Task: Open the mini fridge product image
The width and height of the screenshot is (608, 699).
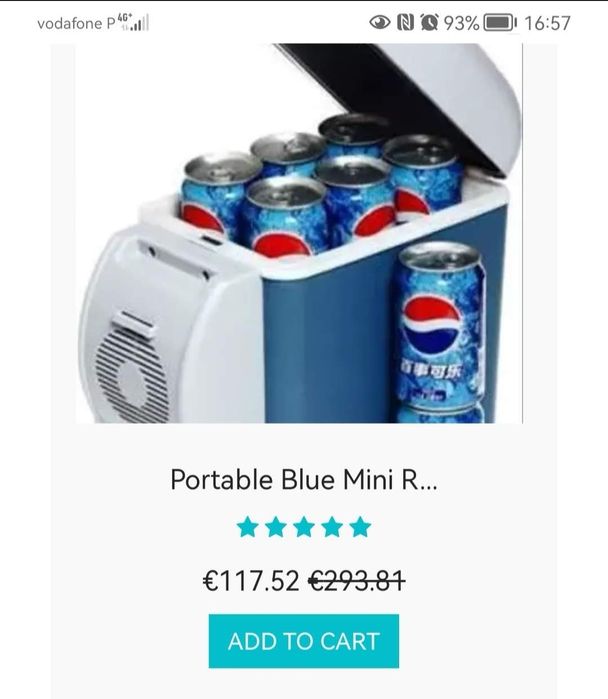Action: (x=299, y=233)
